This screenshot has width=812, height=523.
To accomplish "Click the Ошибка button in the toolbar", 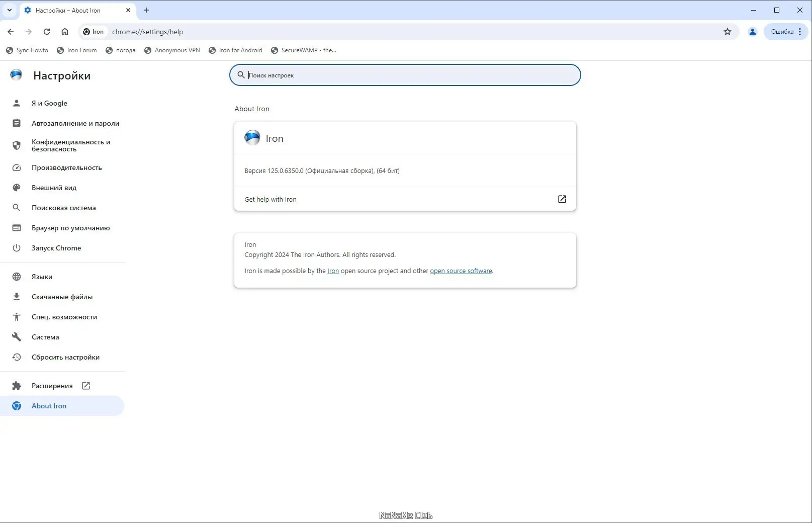I will pyautogui.click(x=786, y=32).
